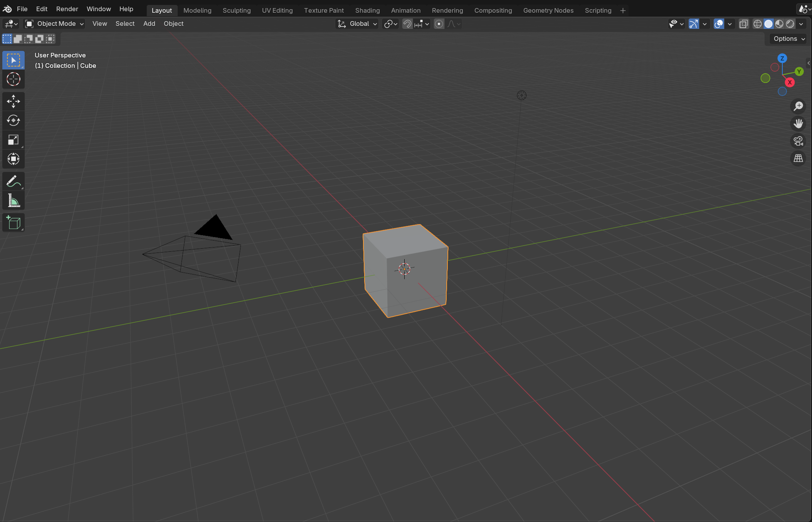Open the Object Mode dropdown
The height and width of the screenshot is (522, 812).
[54, 24]
